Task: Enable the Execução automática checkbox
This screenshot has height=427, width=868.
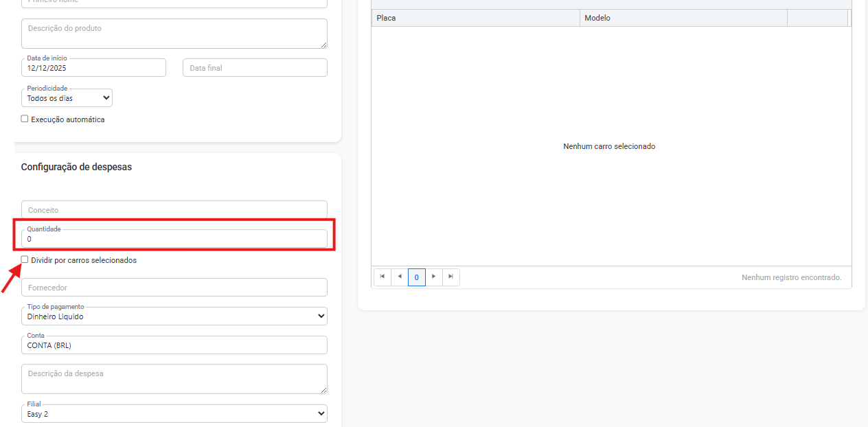Action: (25, 119)
